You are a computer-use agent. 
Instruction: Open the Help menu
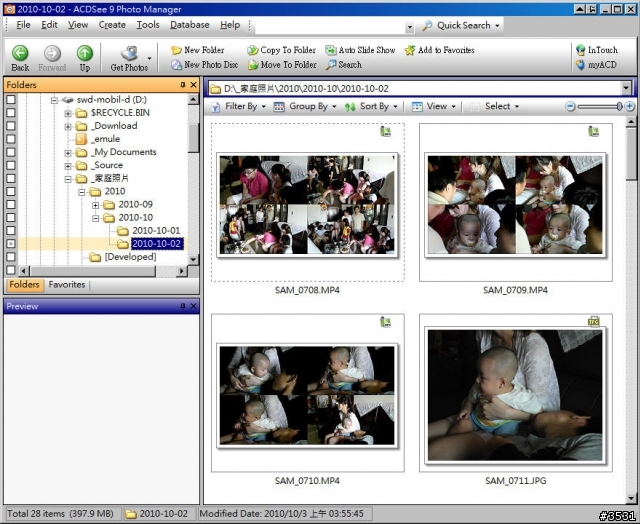click(x=230, y=25)
